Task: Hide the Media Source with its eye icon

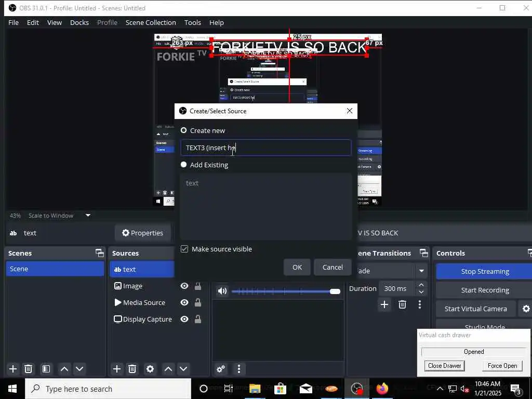Action: [x=184, y=302]
